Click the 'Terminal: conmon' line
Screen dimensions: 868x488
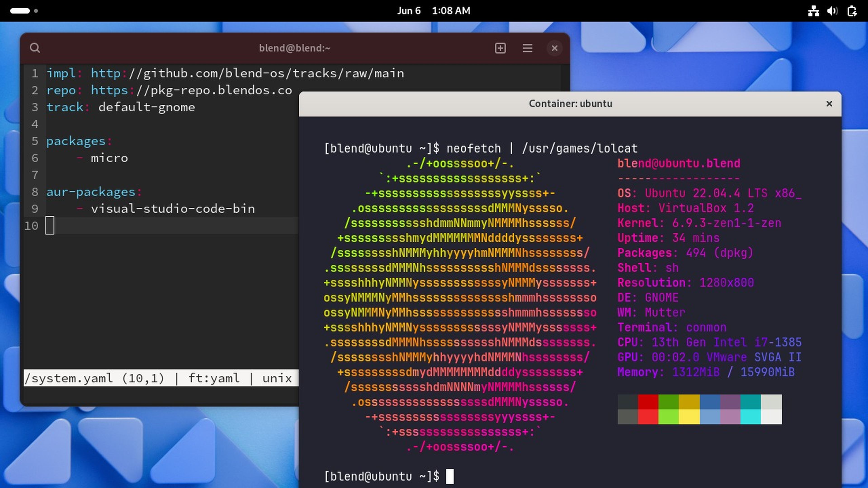coord(672,327)
